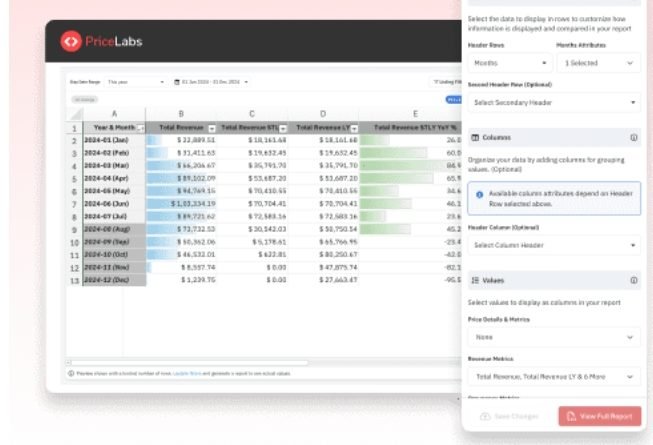653x445 pixels.
Task: Open the Total Revenue column filter arrow
Action: click(x=211, y=129)
